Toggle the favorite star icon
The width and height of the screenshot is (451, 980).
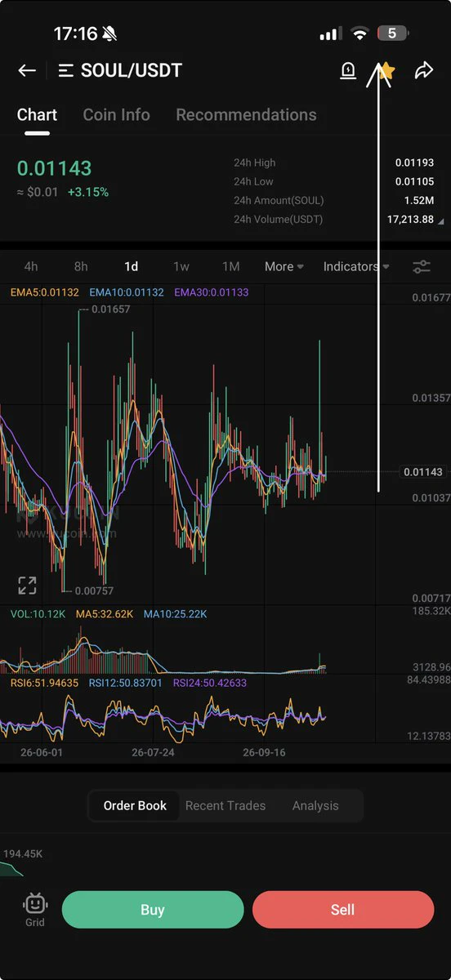pyautogui.click(x=386, y=71)
